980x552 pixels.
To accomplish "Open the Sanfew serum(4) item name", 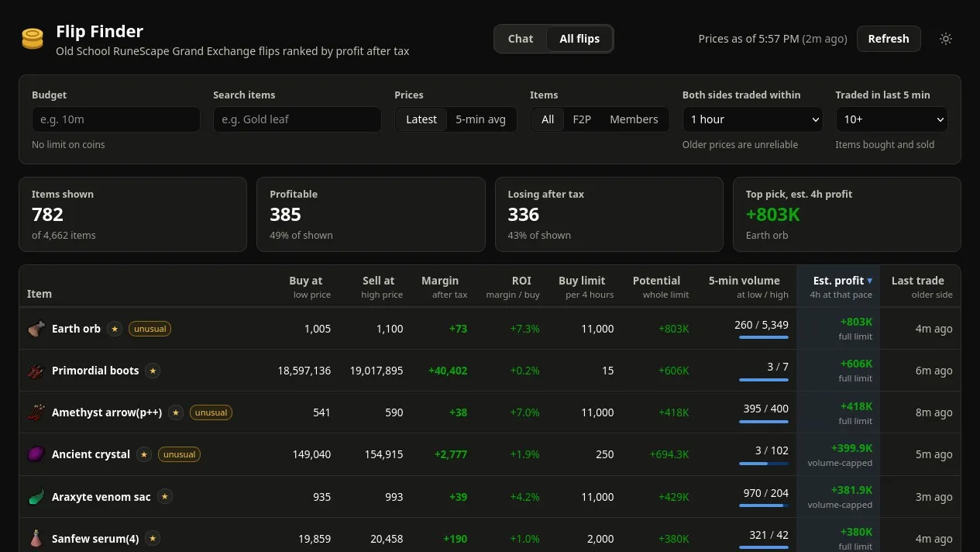I will point(95,538).
